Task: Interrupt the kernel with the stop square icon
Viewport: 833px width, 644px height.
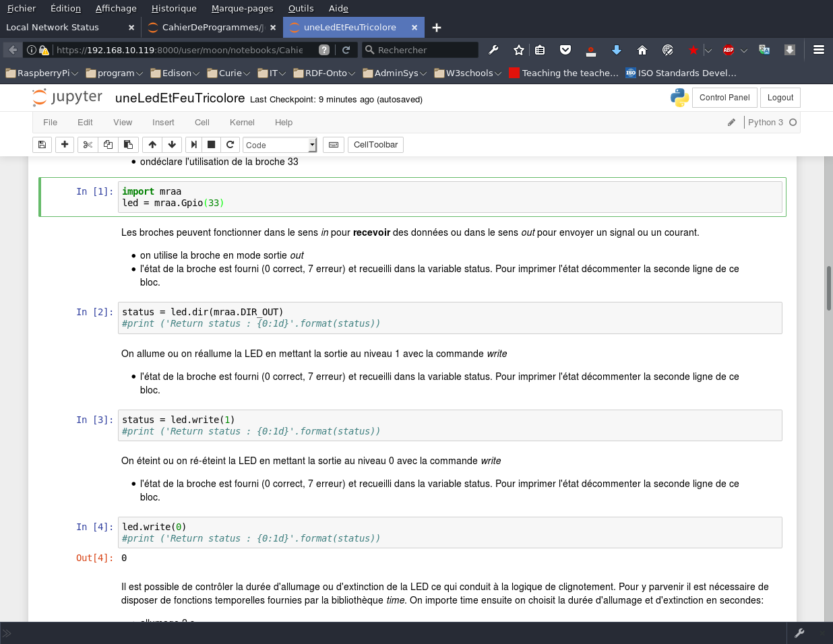Action: click(212, 145)
